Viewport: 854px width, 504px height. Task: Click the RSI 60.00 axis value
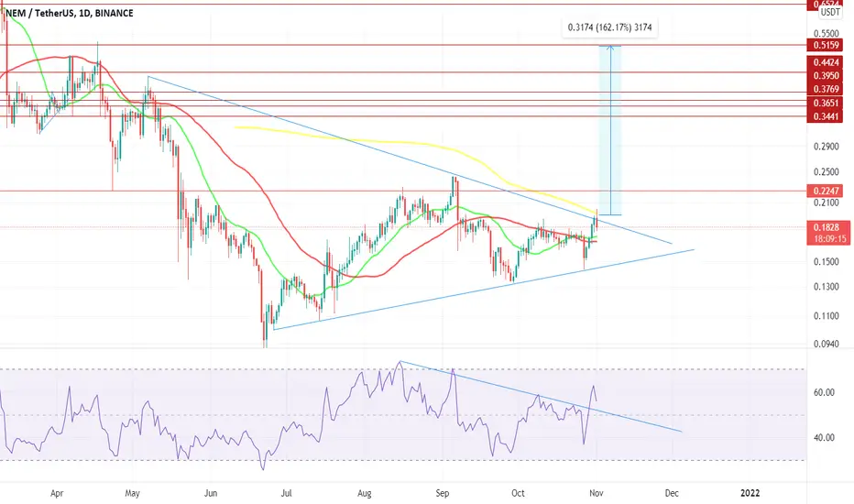(x=824, y=392)
